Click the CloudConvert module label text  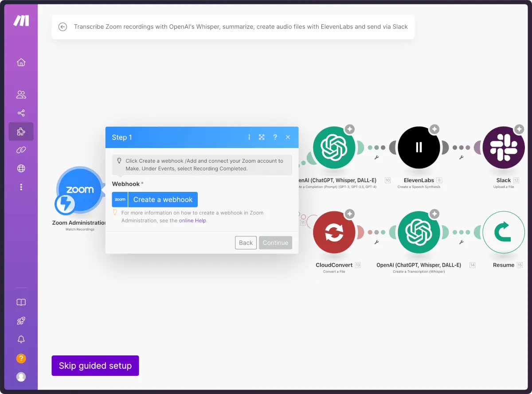[334, 265]
